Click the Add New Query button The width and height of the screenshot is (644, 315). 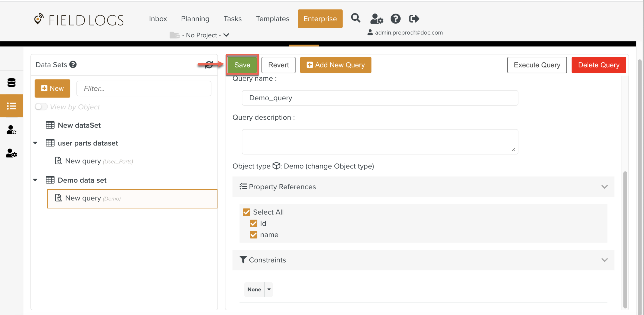point(335,65)
